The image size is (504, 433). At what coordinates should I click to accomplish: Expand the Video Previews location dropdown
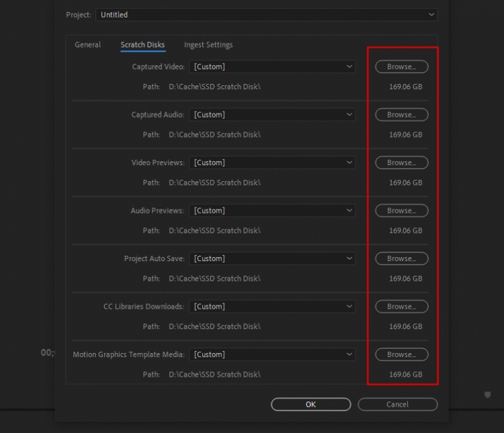272,162
